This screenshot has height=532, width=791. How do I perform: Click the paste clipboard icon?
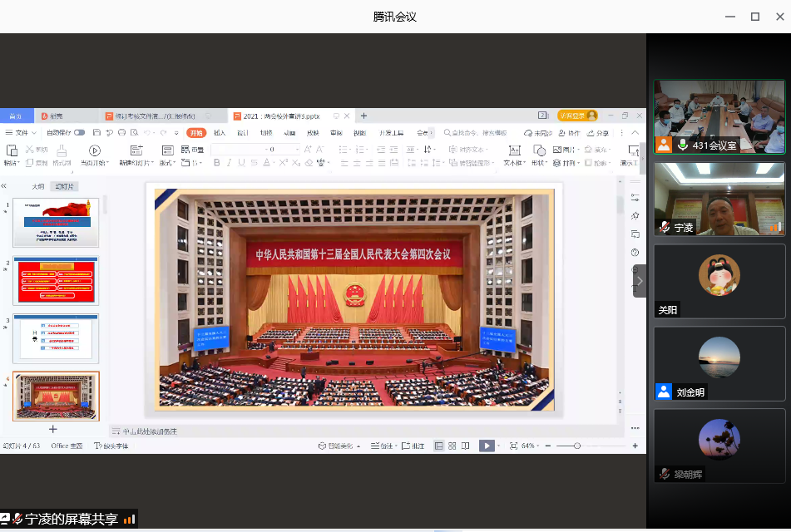pos(12,150)
